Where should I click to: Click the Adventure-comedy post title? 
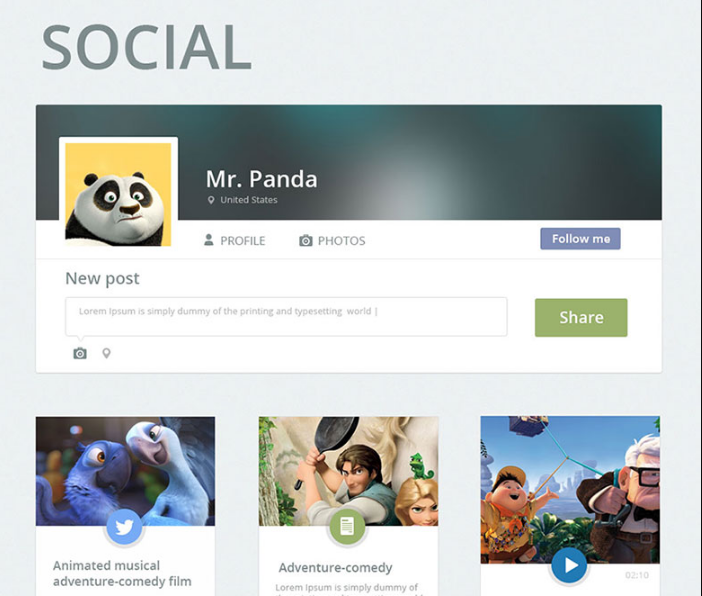tap(335, 568)
